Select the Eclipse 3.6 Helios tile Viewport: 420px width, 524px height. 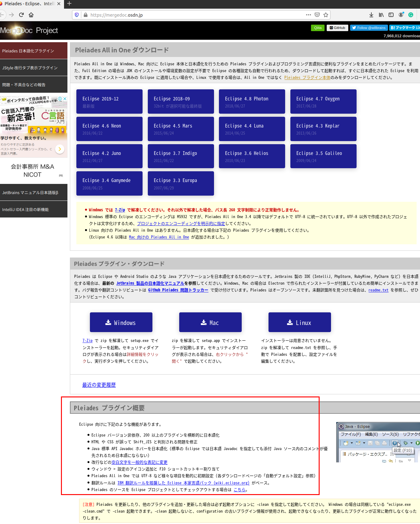(x=252, y=156)
